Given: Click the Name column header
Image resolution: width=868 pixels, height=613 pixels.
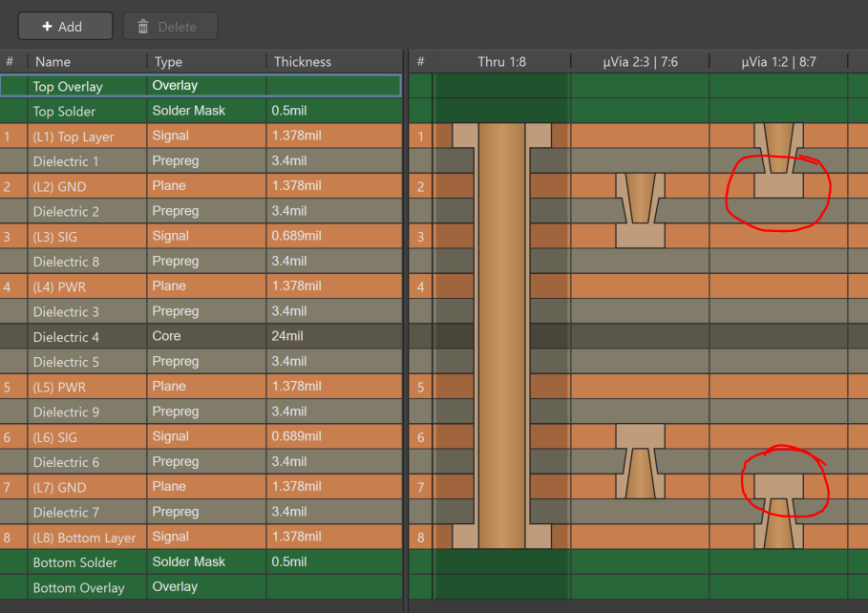Looking at the screenshot, I should pyautogui.click(x=53, y=62).
